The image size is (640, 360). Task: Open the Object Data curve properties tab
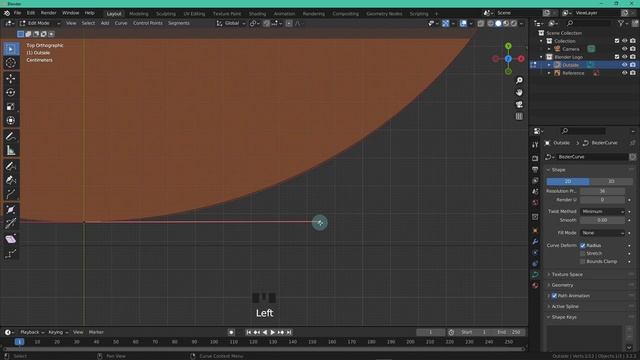(535, 275)
